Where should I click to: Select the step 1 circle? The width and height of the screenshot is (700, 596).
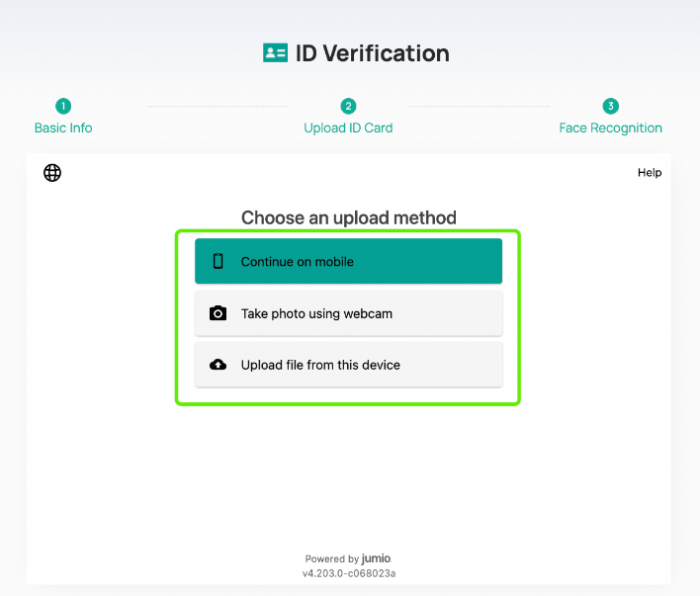coord(63,107)
